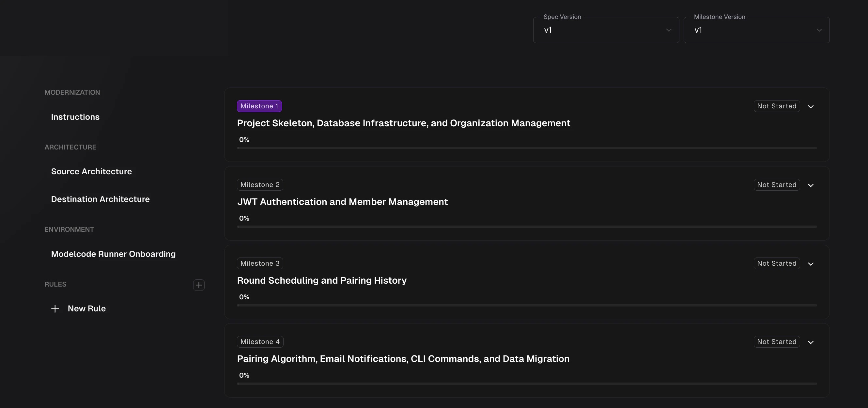Expand the Milestone 1 card chevron

pos(811,106)
